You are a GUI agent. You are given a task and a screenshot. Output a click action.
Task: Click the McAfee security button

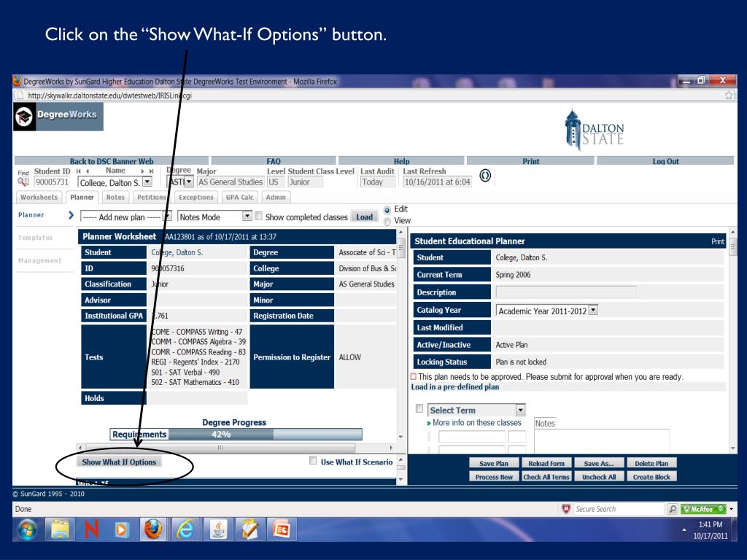click(703, 509)
